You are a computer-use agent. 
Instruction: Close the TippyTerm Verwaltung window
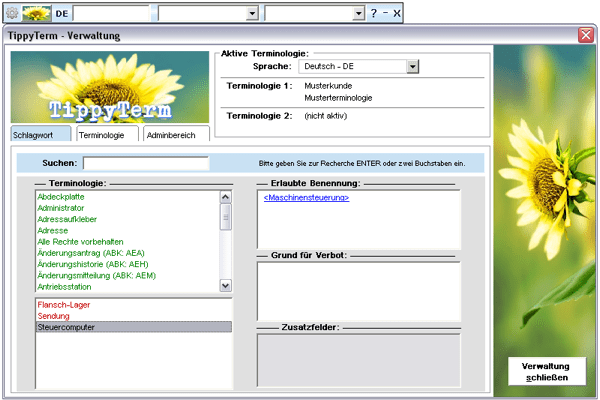click(585, 35)
